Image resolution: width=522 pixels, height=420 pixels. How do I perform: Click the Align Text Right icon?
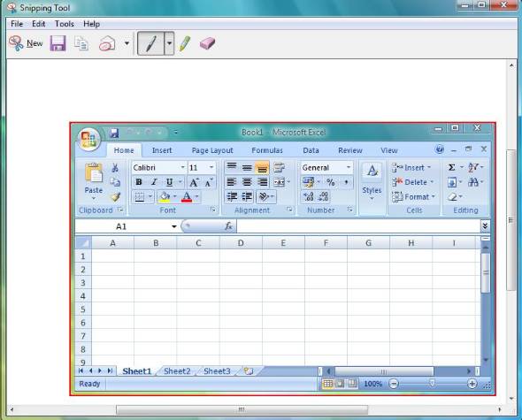coord(262,182)
